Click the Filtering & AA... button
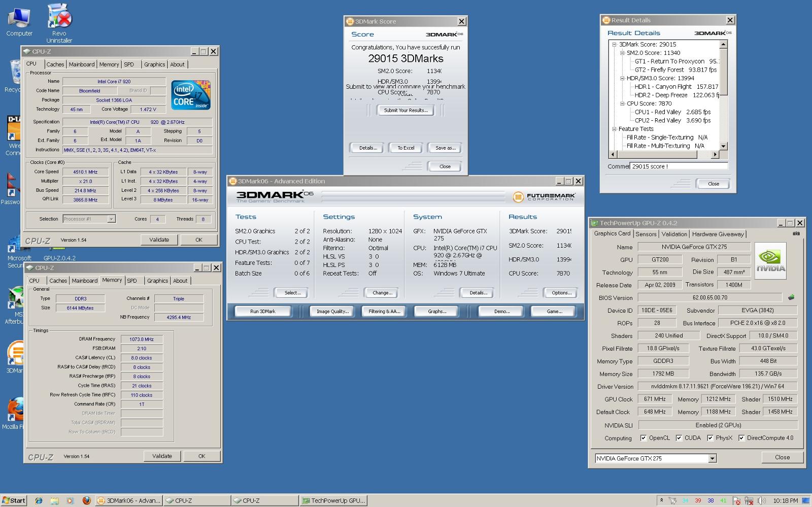Image resolution: width=812 pixels, height=507 pixels. (x=384, y=312)
